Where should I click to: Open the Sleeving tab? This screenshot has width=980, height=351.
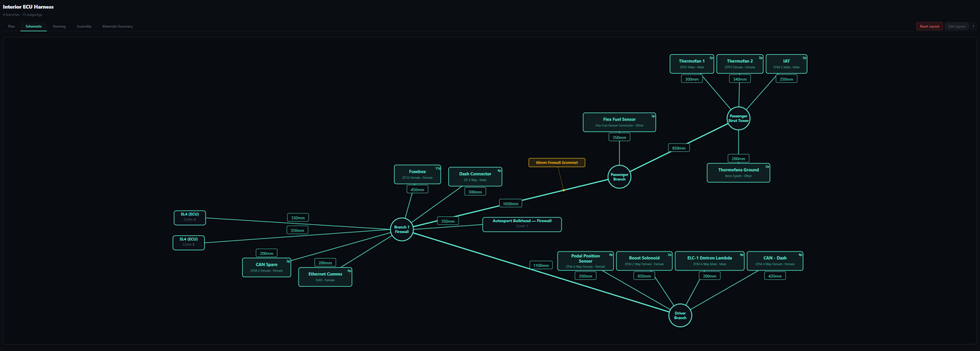(59, 26)
